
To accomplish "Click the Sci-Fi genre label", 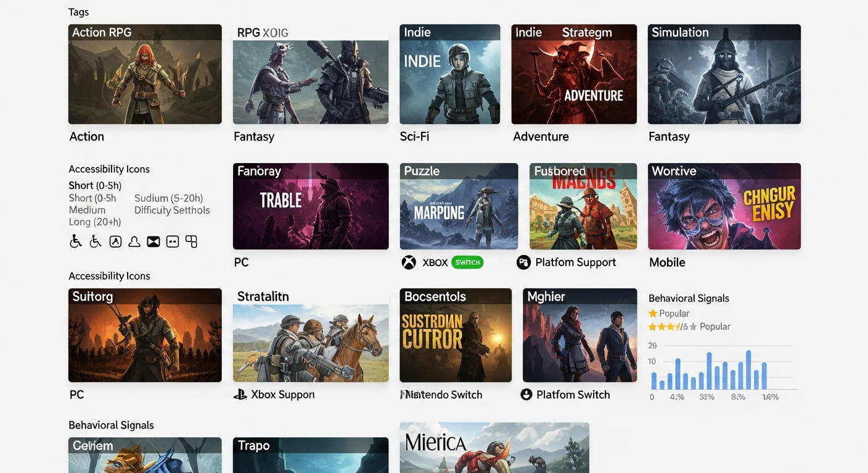I will pos(414,137).
